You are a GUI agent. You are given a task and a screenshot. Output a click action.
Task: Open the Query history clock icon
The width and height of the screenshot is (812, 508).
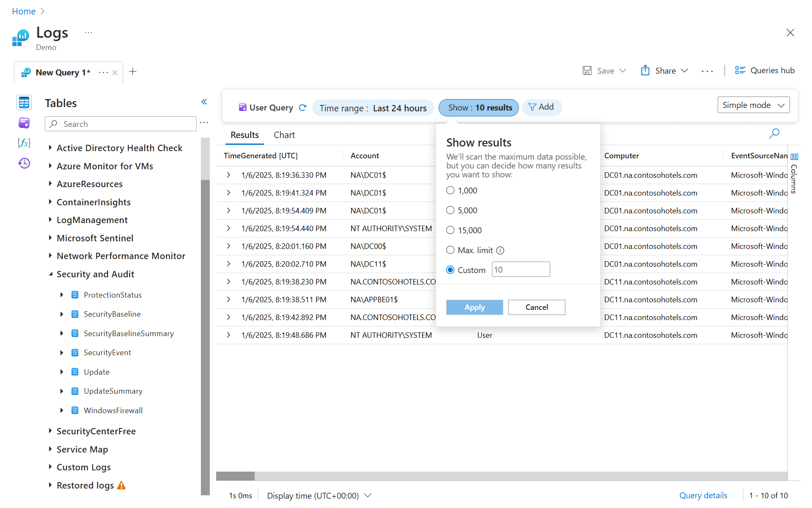click(x=24, y=163)
